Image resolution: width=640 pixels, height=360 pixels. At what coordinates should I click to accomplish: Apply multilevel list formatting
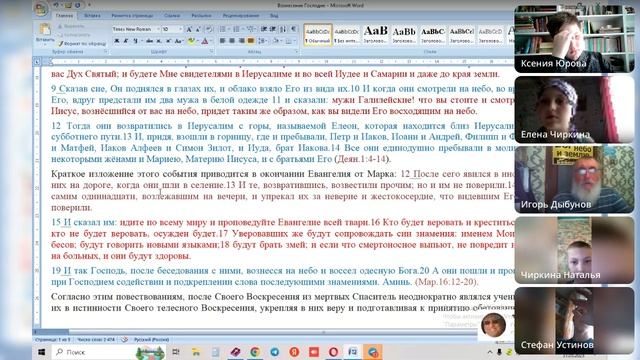click(251, 29)
